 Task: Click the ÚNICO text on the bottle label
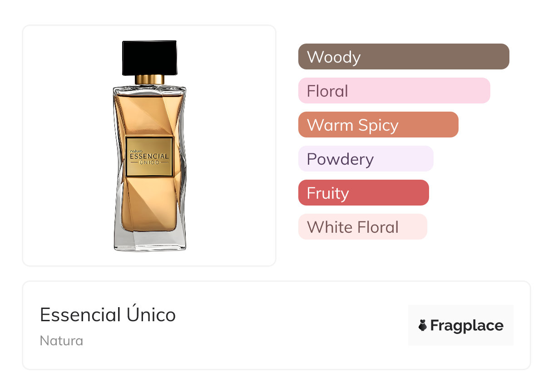(149, 162)
